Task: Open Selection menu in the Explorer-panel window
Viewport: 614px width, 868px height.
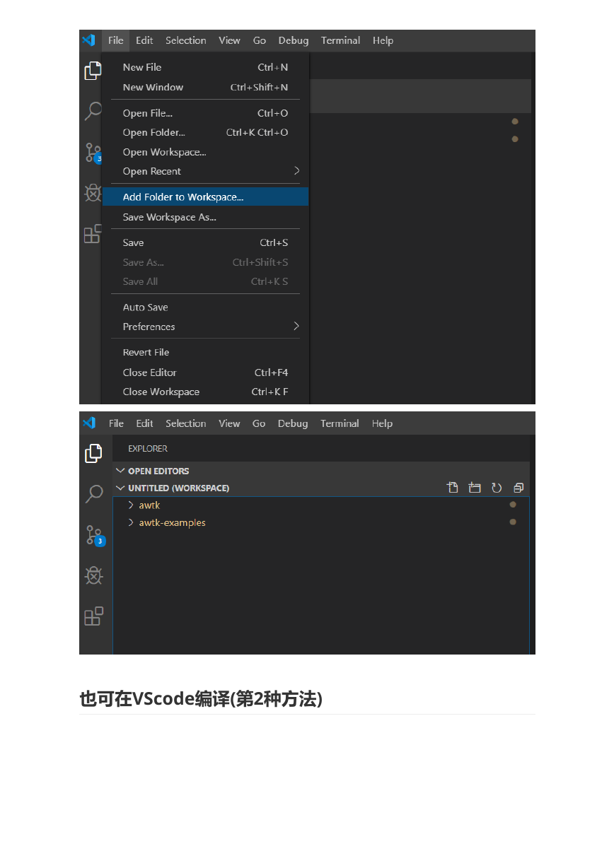Action: click(186, 423)
